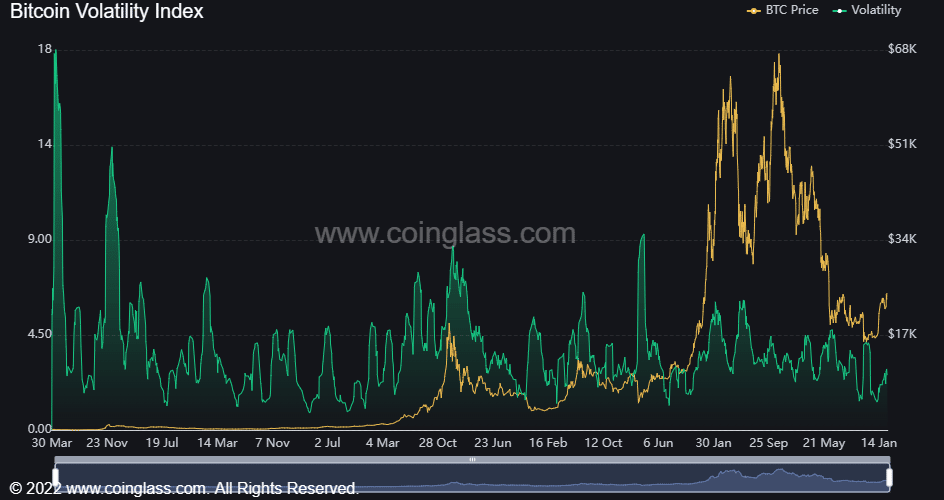Click the '23 Nov' x-axis label
This screenshot has width=944, height=500.
pyautogui.click(x=107, y=443)
